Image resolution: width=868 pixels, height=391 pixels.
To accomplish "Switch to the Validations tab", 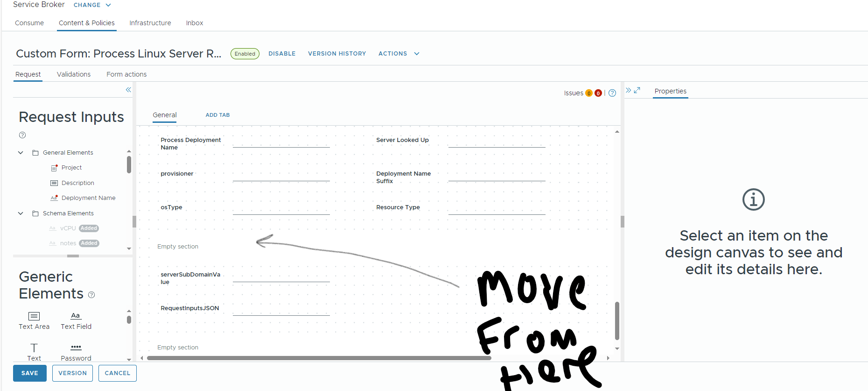I will pyautogui.click(x=74, y=74).
